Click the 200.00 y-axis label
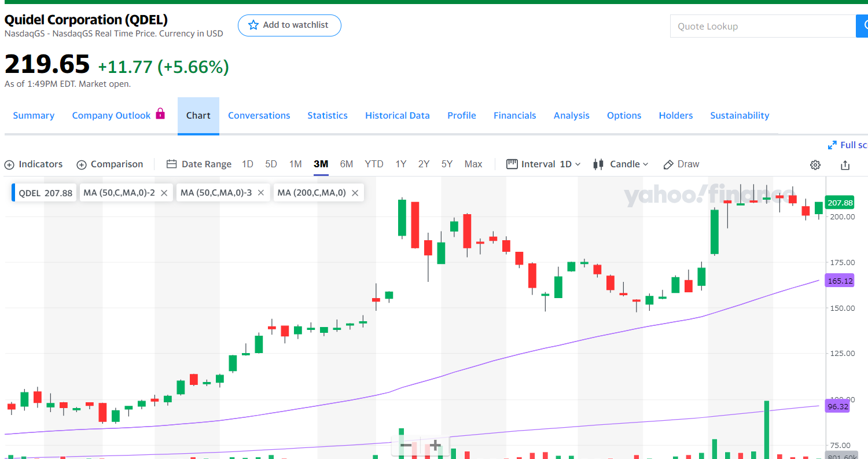 click(x=842, y=216)
